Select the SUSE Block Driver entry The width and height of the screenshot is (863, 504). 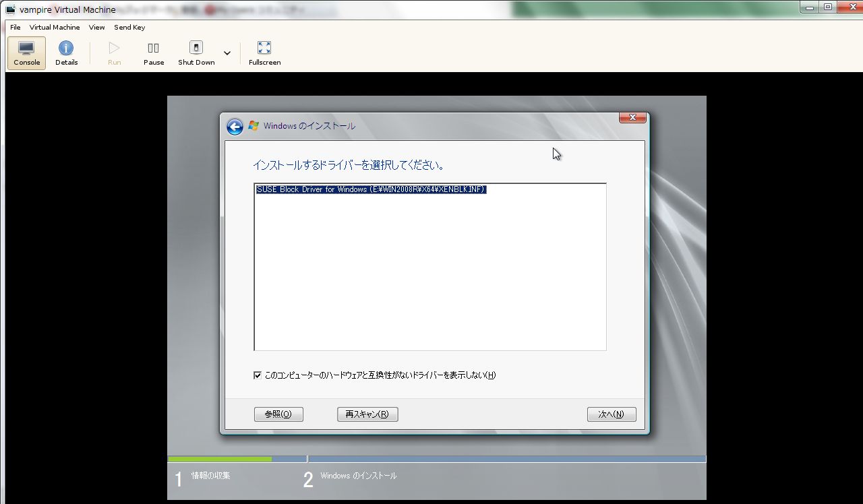point(371,189)
